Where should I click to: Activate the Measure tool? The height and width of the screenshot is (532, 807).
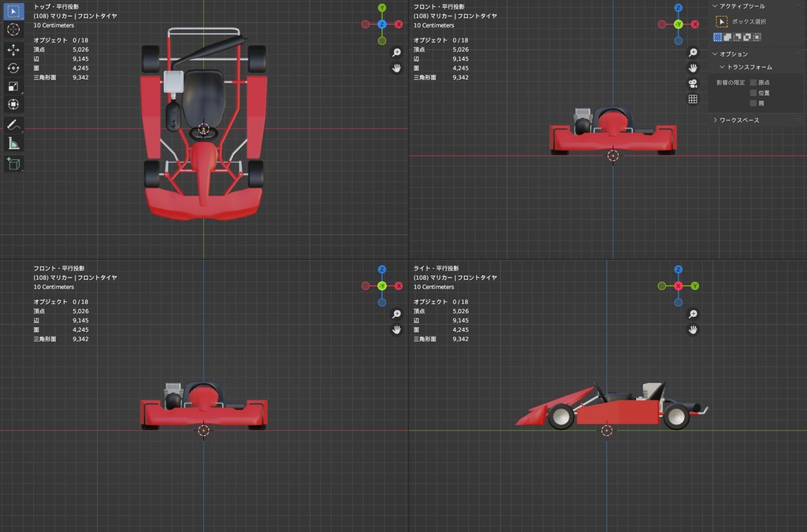tap(13, 143)
